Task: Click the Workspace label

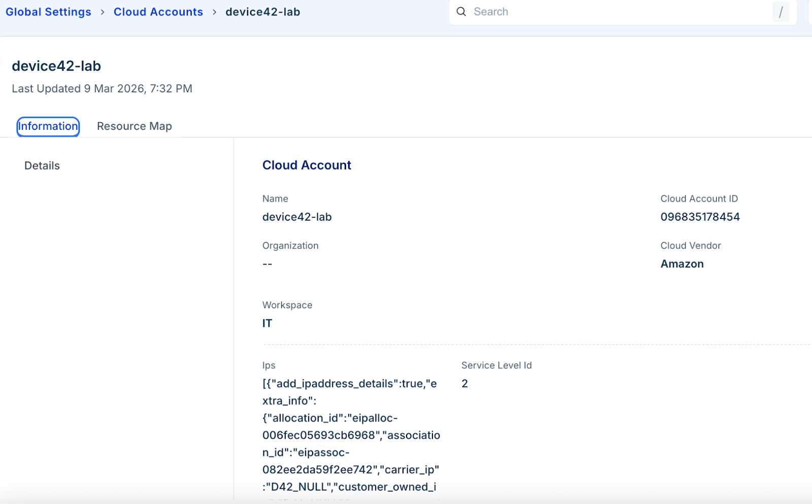Action: 287,305
